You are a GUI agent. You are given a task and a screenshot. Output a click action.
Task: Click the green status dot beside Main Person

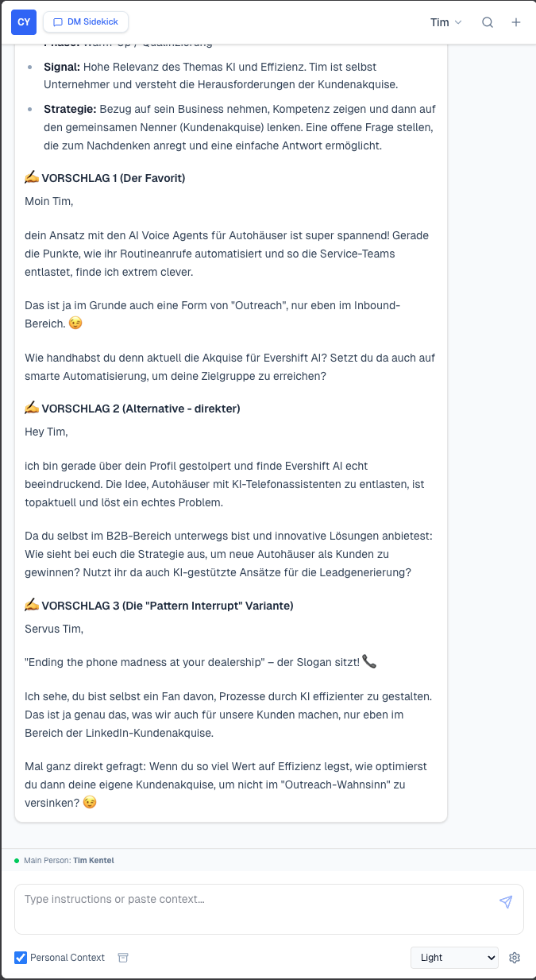(17, 860)
